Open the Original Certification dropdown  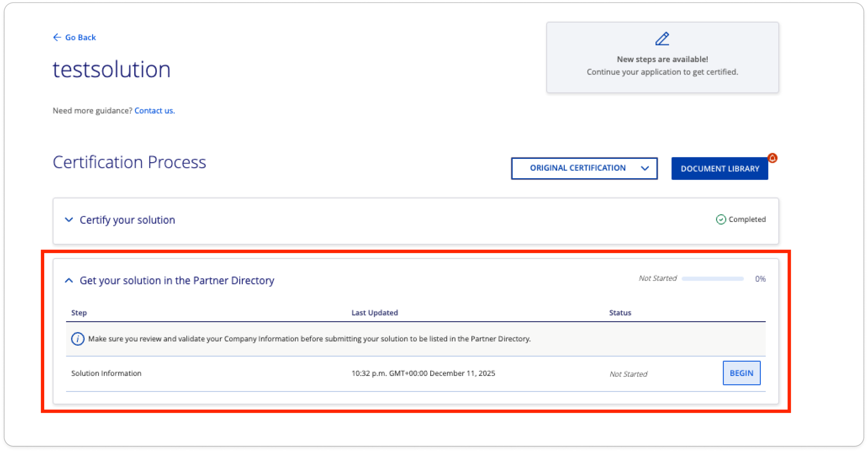tap(578, 168)
